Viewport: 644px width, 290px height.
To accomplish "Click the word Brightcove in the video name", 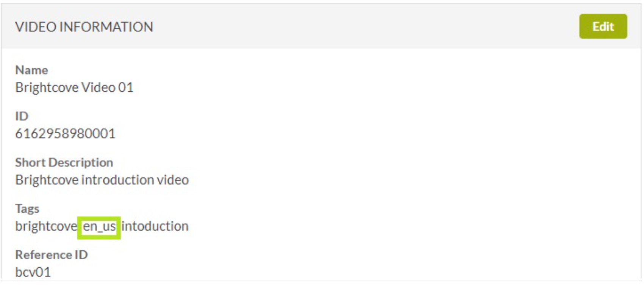I will click(x=46, y=87).
